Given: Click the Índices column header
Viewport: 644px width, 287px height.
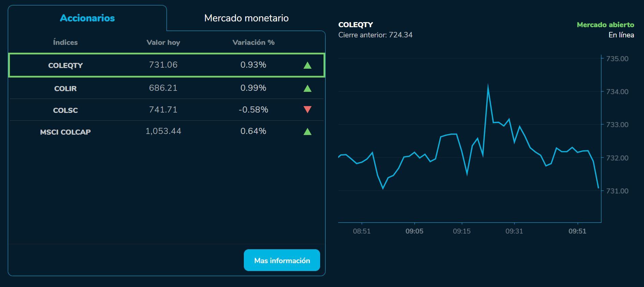Looking at the screenshot, I should coord(65,43).
